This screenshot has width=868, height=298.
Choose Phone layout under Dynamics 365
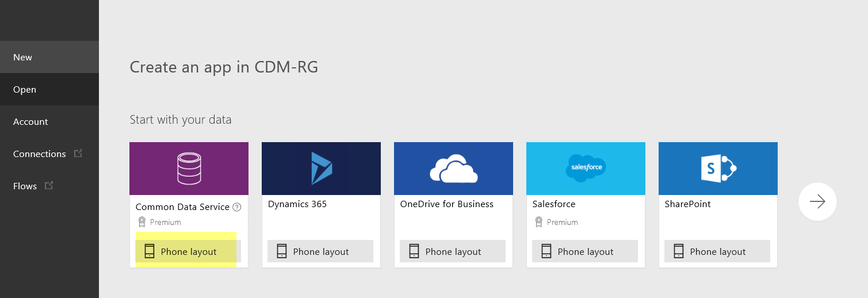[320, 251]
